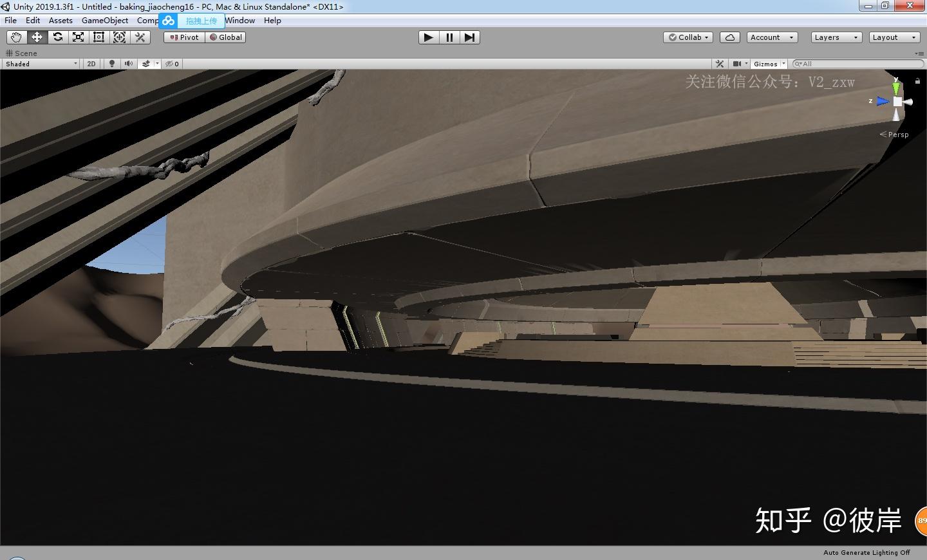
Task: Select the Hand tool
Action: tap(16, 37)
